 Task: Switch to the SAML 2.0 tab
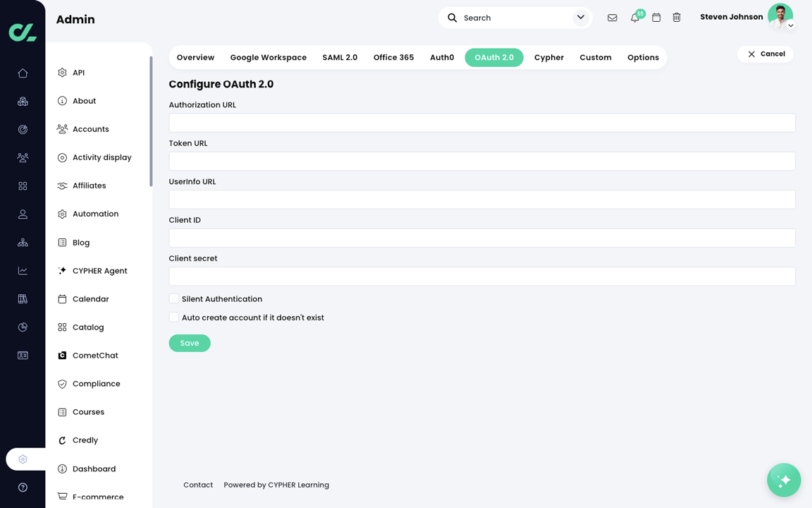340,57
